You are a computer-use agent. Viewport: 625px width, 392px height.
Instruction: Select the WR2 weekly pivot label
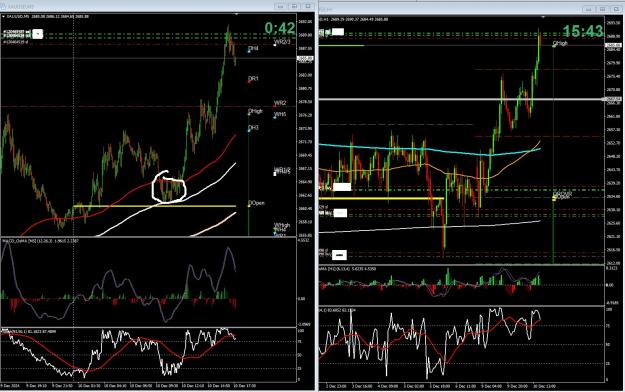coord(280,103)
